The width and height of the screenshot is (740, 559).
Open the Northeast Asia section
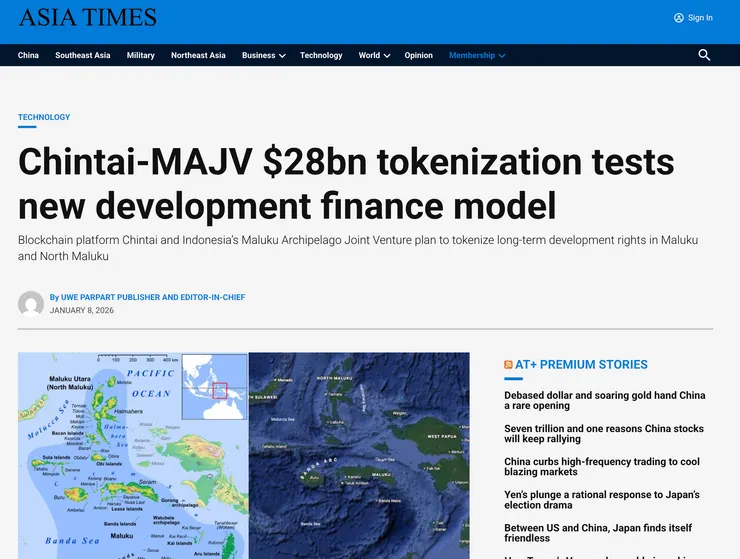point(198,55)
